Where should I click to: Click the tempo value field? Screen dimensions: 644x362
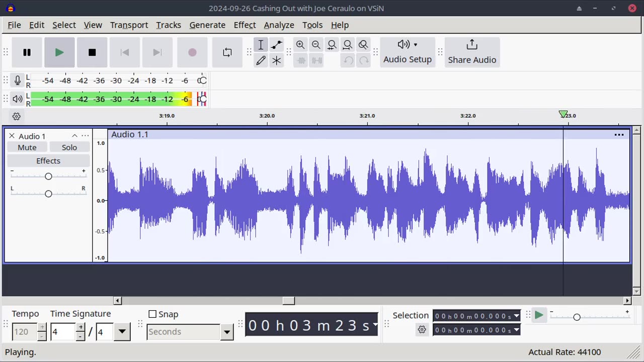click(25, 332)
